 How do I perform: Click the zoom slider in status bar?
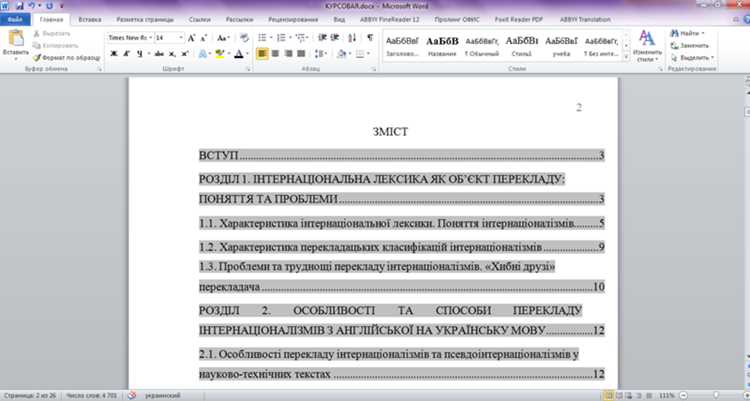[x=715, y=396]
